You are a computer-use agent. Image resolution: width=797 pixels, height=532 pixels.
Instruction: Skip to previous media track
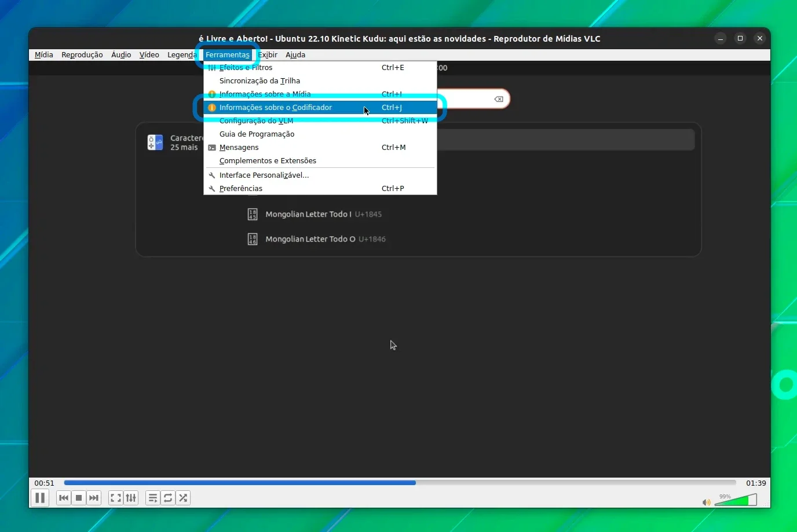(64, 498)
